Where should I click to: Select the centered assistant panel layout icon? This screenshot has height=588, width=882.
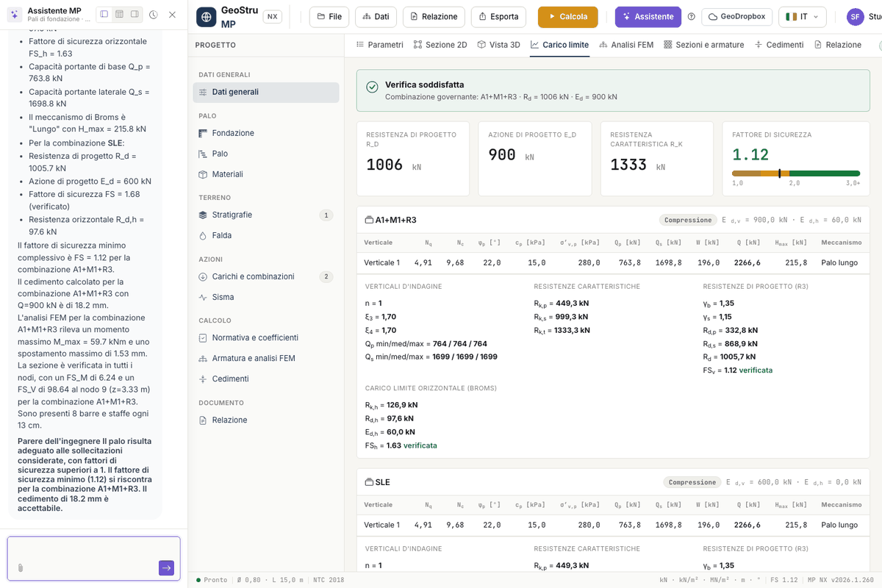(119, 14)
